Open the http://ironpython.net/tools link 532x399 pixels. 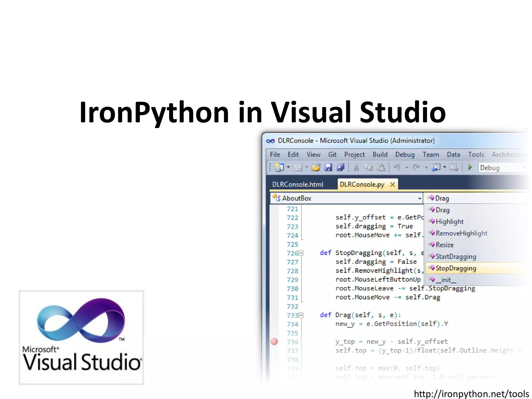coord(471,394)
